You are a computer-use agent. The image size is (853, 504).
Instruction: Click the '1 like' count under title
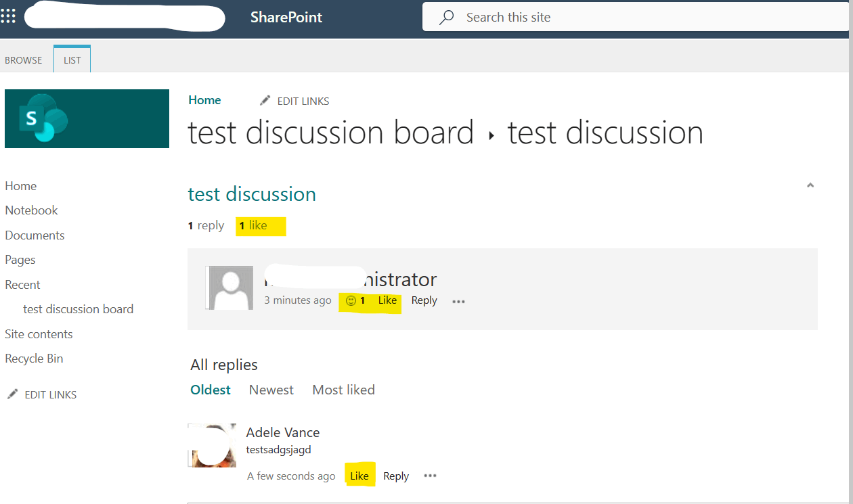point(253,225)
